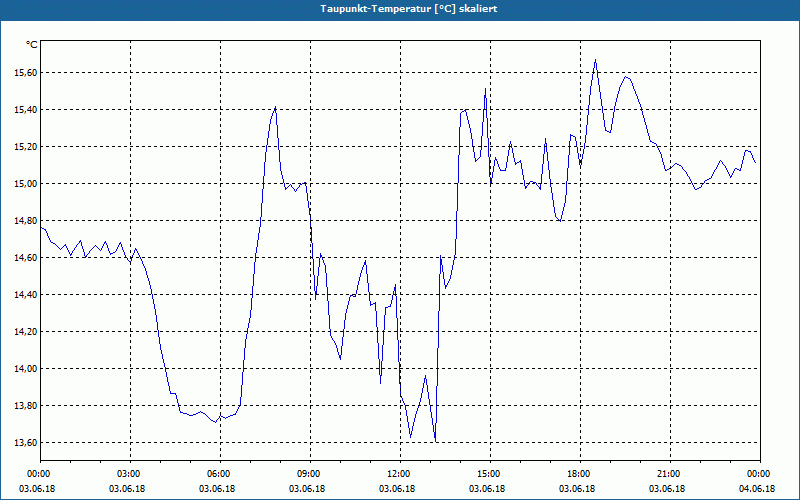Click the 06:00 time axis label

[x=220, y=474]
